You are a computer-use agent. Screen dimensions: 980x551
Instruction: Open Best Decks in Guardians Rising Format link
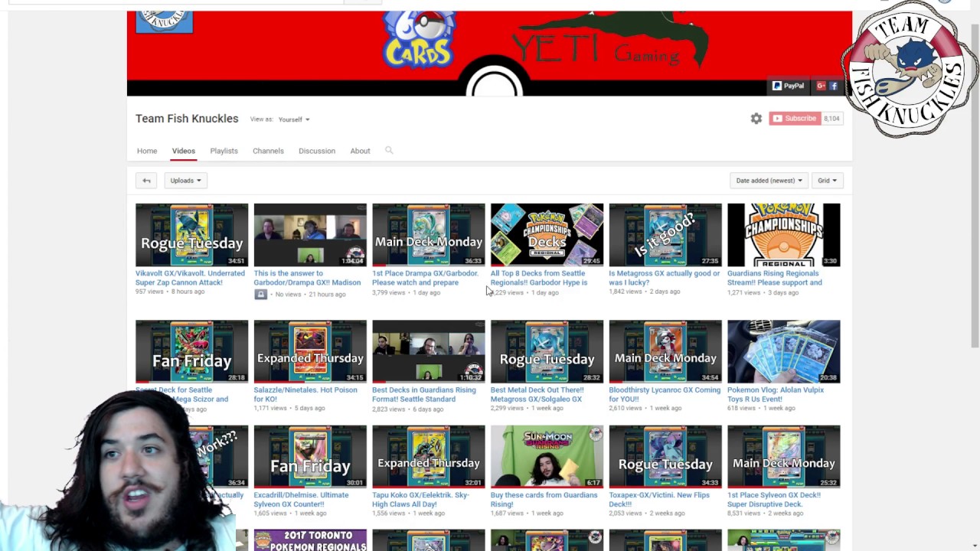click(424, 394)
